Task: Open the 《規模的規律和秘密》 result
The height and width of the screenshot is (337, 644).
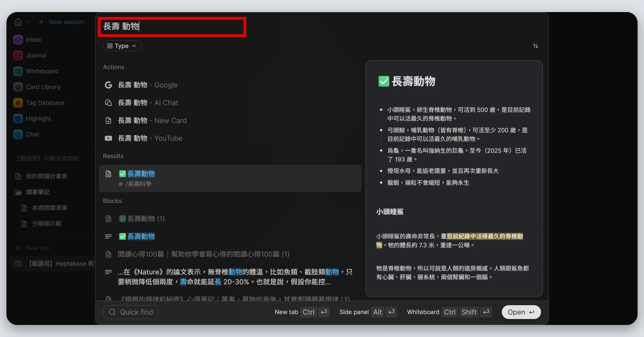Action: click(x=230, y=298)
